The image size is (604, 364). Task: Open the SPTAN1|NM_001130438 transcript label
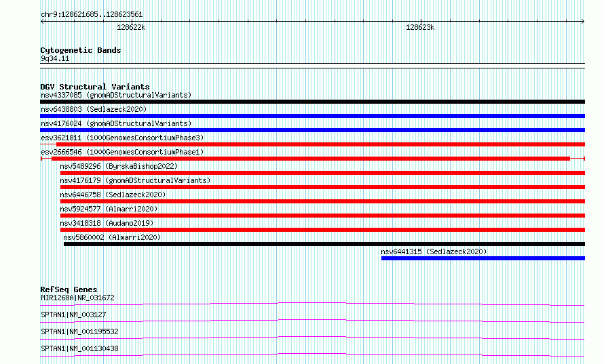click(79, 348)
